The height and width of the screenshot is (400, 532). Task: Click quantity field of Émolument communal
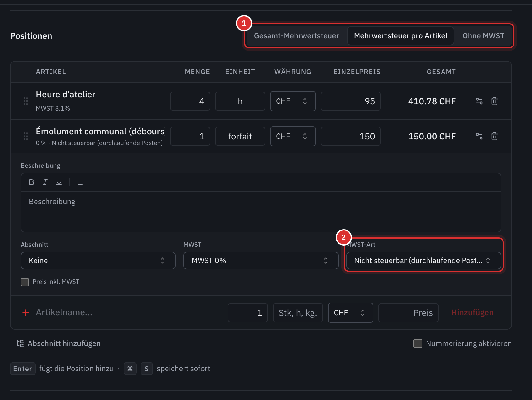[x=190, y=136]
